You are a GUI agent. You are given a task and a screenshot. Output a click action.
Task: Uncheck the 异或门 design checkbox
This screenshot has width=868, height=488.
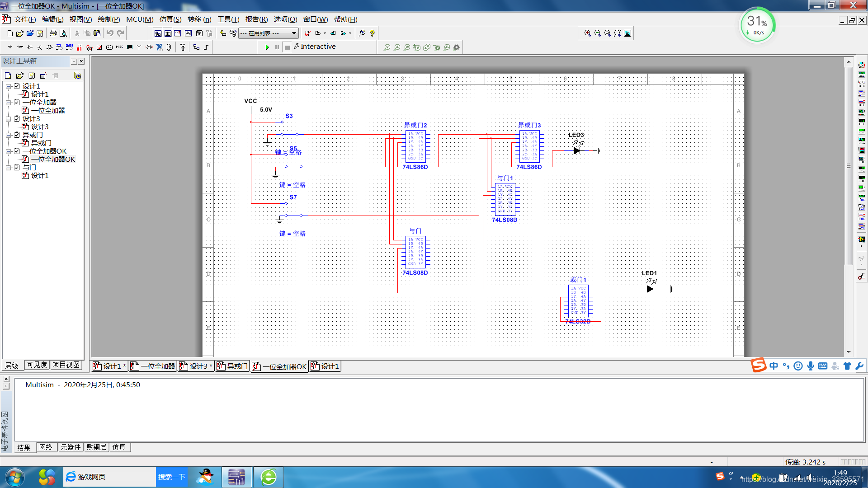(x=17, y=135)
